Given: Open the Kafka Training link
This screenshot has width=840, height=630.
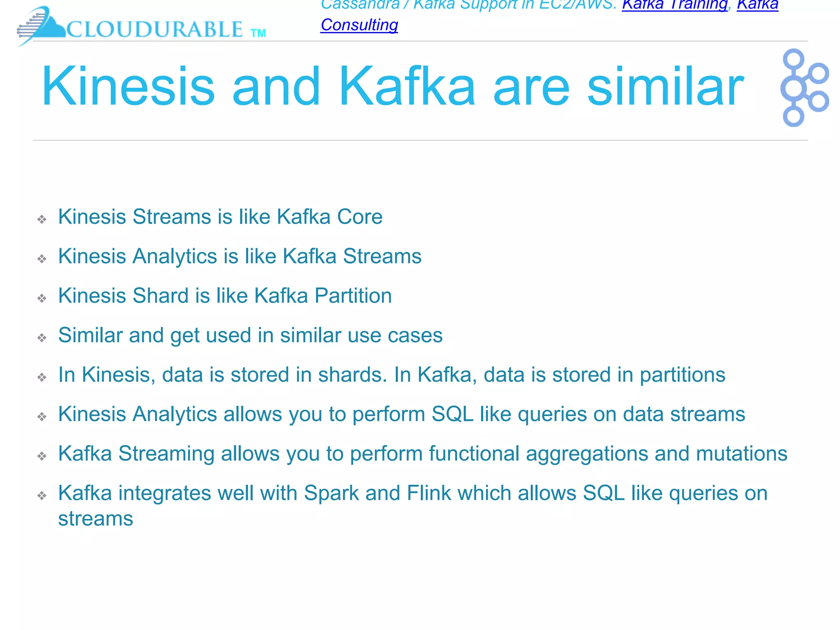Looking at the screenshot, I should pos(675,4).
